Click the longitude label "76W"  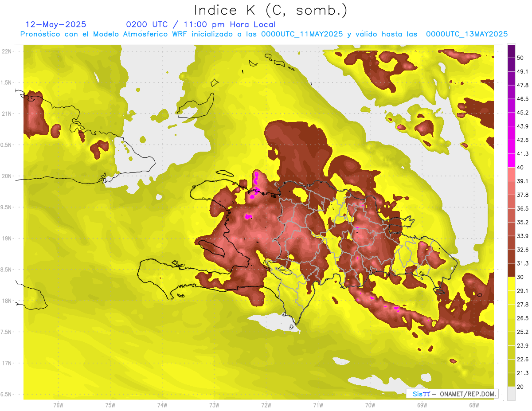58,405
